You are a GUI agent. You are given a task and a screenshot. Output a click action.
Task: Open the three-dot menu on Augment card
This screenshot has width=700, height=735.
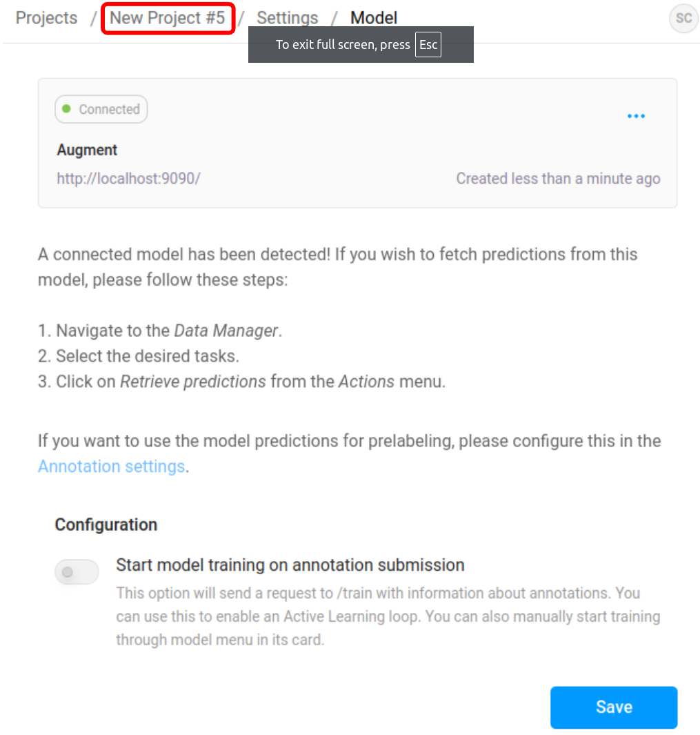pos(636,116)
